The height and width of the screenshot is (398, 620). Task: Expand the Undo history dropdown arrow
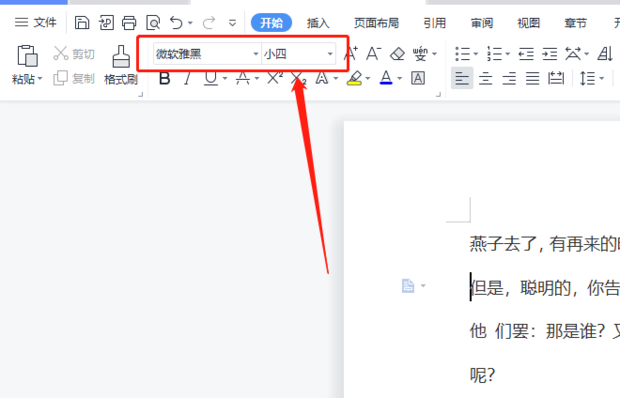click(191, 23)
